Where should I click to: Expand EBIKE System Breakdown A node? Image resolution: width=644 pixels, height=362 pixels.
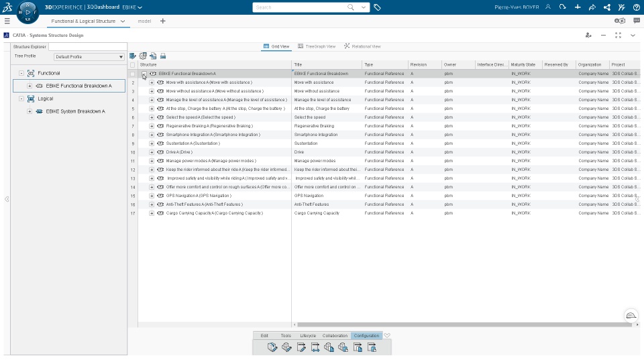[x=30, y=111]
